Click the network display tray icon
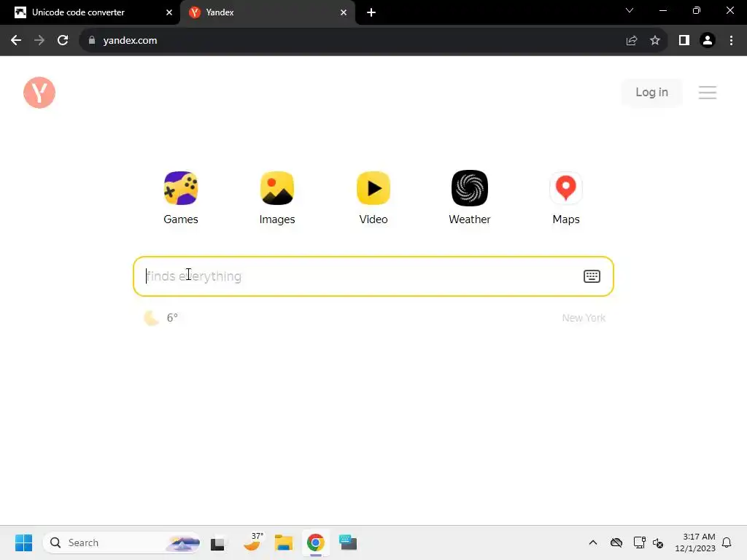Image resolution: width=747 pixels, height=560 pixels. pos(639,542)
